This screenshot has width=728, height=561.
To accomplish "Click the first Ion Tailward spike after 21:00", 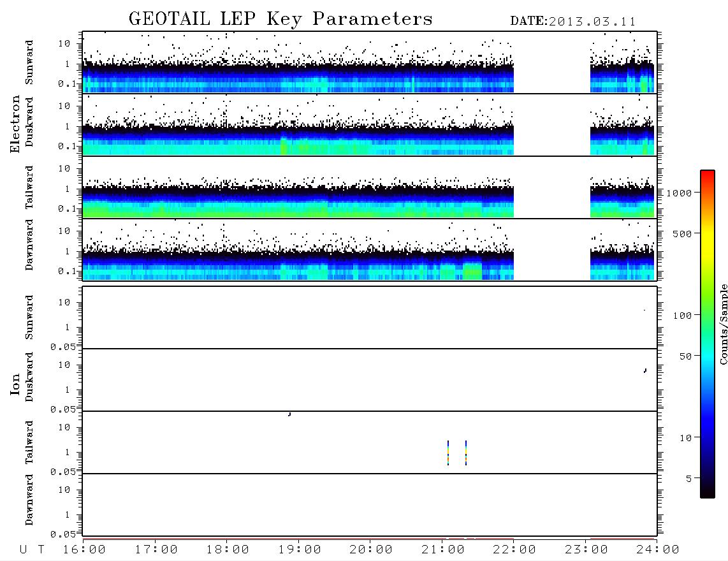I will pyautogui.click(x=448, y=453).
